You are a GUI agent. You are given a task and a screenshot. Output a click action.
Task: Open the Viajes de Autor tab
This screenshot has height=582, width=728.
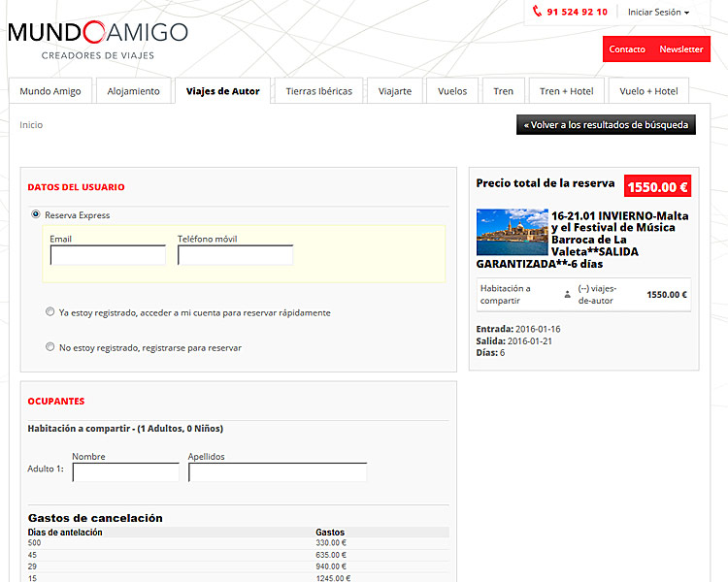pyautogui.click(x=223, y=91)
